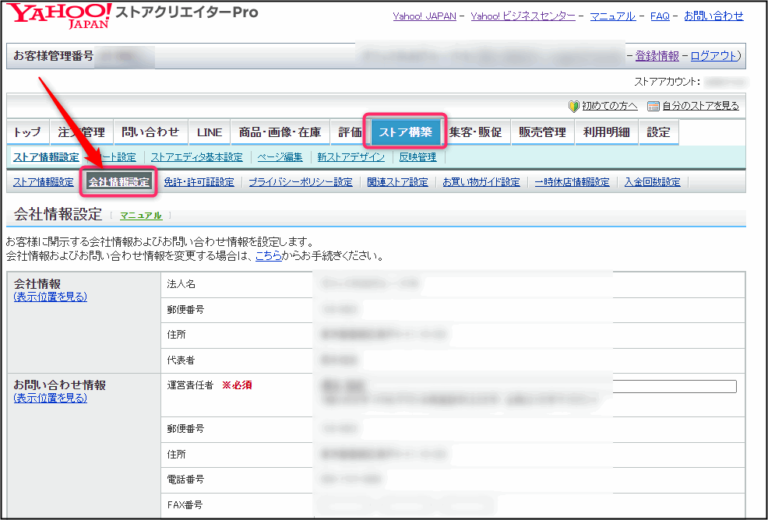Open プライバシーポリシー設定 submenu link
The width and height of the screenshot is (768, 520).
click(300, 182)
